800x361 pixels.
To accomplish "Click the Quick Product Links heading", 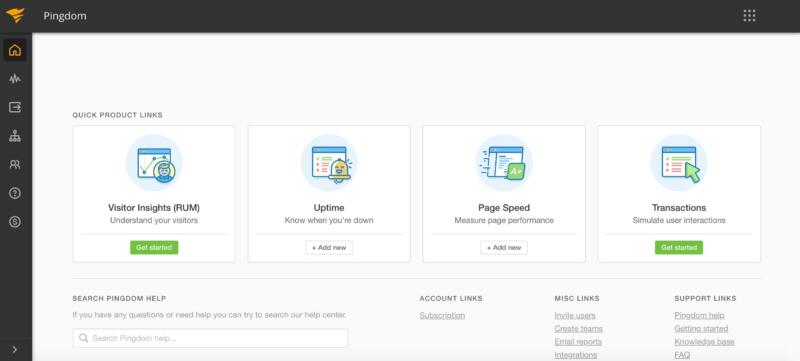I will (x=117, y=115).
